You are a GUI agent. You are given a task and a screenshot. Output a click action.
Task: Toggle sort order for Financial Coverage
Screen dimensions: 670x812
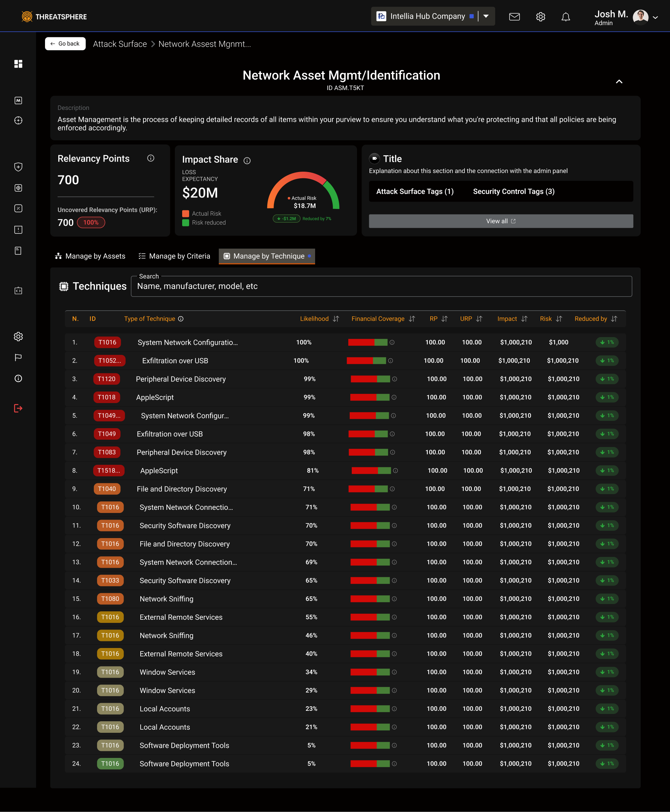(412, 319)
